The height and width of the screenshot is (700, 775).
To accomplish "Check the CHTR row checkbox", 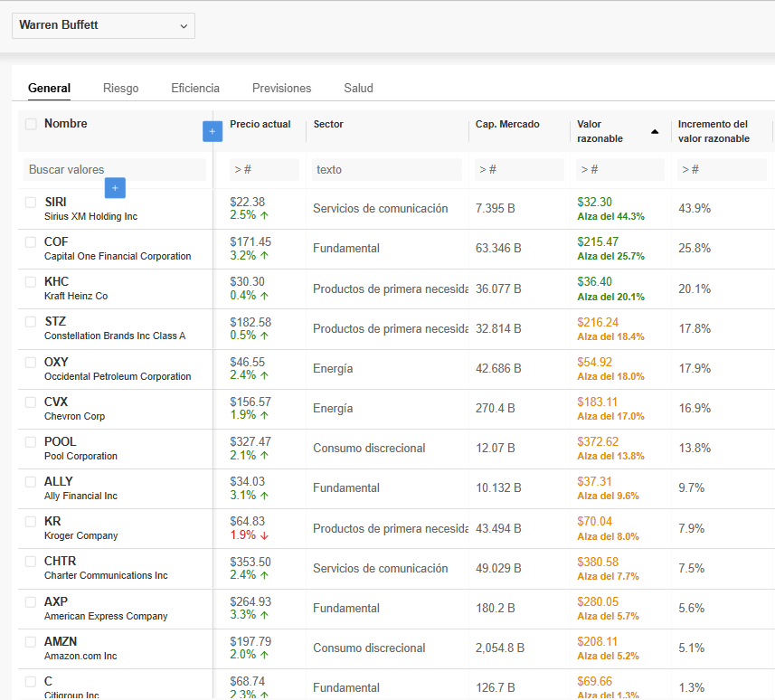I will coord(31,562).
